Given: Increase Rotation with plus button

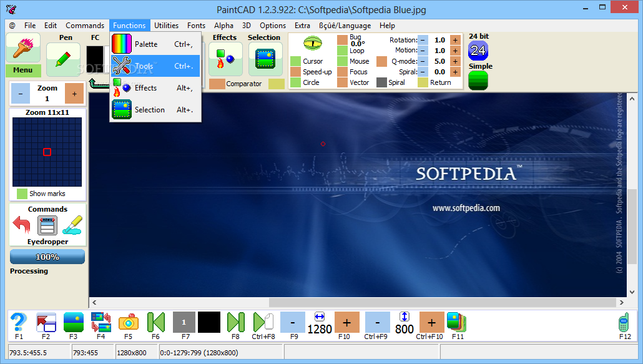Looking at the screenshot, I should point(455,40).
